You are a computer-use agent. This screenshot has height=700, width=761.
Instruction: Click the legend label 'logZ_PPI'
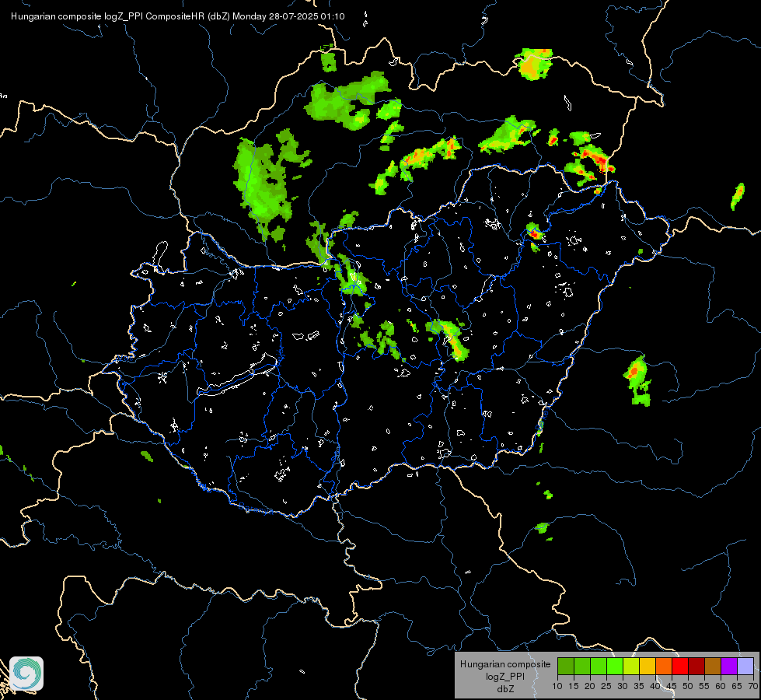[x=505, y=677]
